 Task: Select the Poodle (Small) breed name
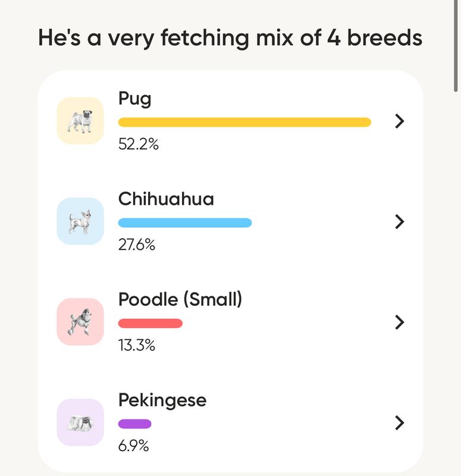coord(180,299)
